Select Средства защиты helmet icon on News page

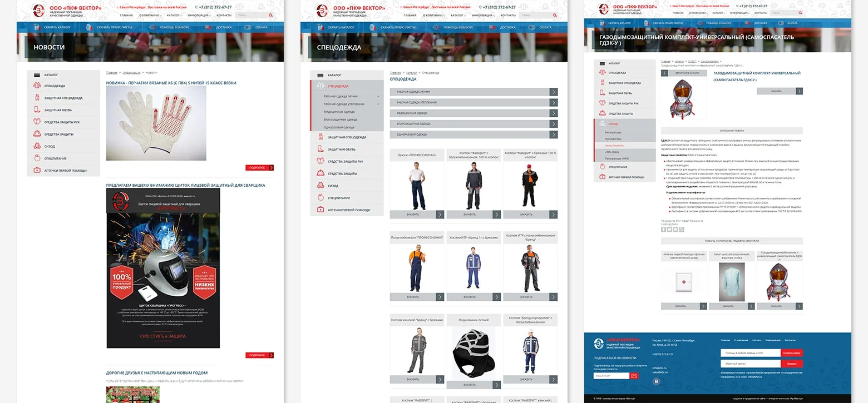(37, 134)
